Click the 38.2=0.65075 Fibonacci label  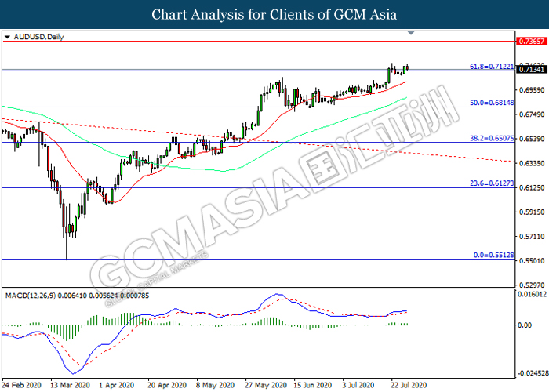tap(493, 138)
